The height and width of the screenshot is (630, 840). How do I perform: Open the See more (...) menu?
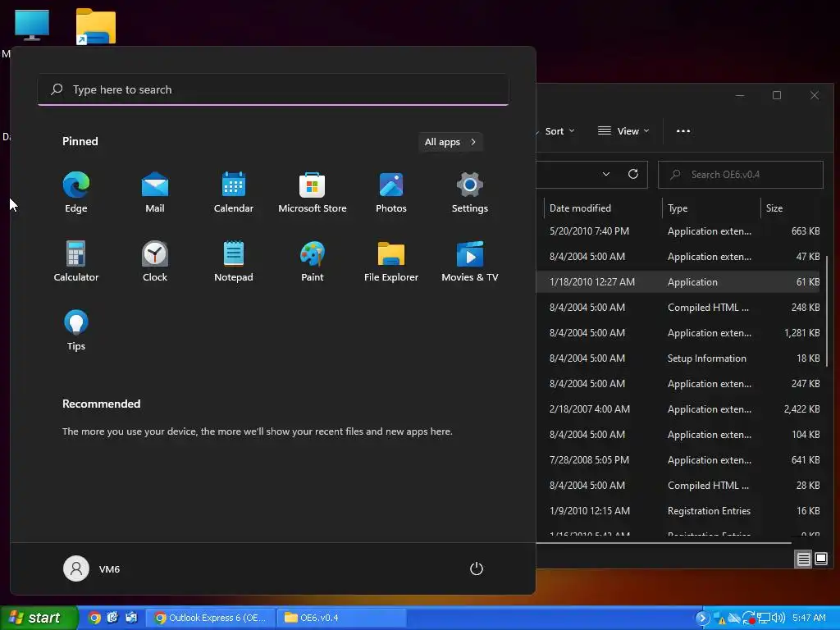click(683, 131)
